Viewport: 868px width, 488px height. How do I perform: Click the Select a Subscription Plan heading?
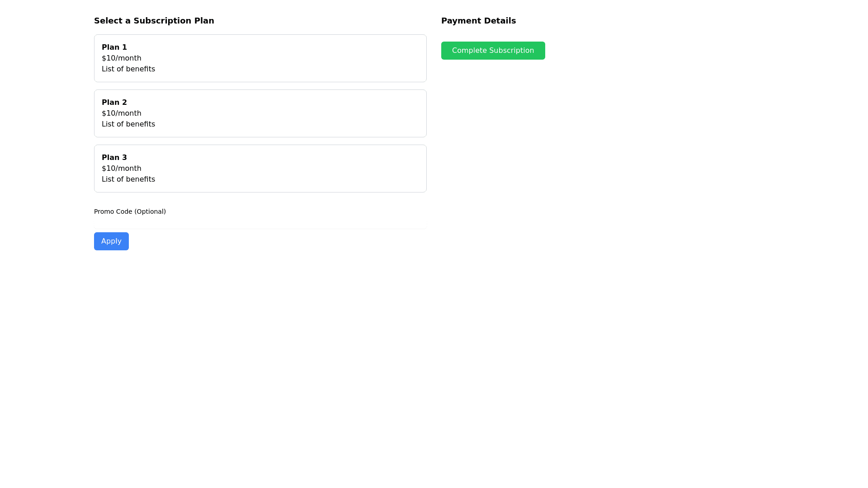pos(154,21)
